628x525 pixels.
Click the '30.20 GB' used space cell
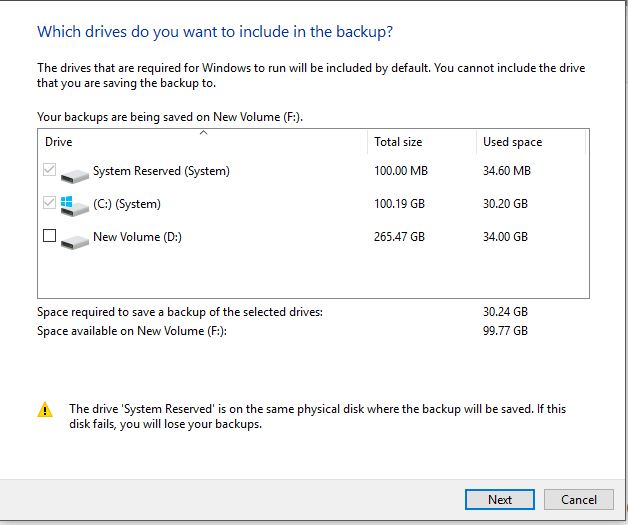pos(505,204)
